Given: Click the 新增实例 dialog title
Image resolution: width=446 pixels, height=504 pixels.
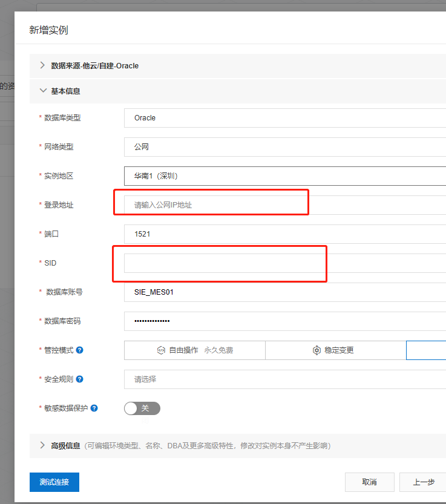Looking at the screenshot, I should [x=48, y=30].
